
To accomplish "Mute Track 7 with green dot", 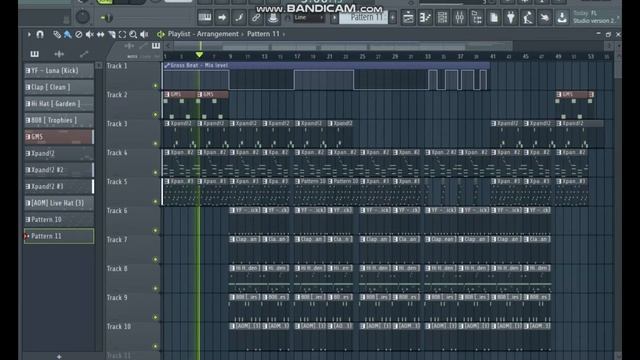I will pyautogui.click(x=155, y=260).
